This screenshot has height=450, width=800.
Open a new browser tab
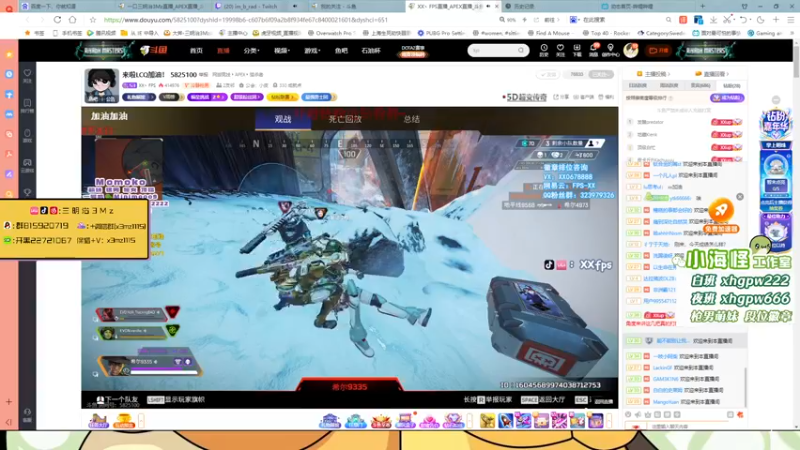point(703,6)
